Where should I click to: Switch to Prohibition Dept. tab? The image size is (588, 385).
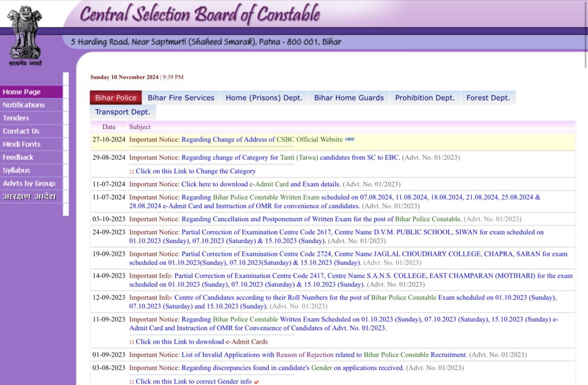[424, 98]
